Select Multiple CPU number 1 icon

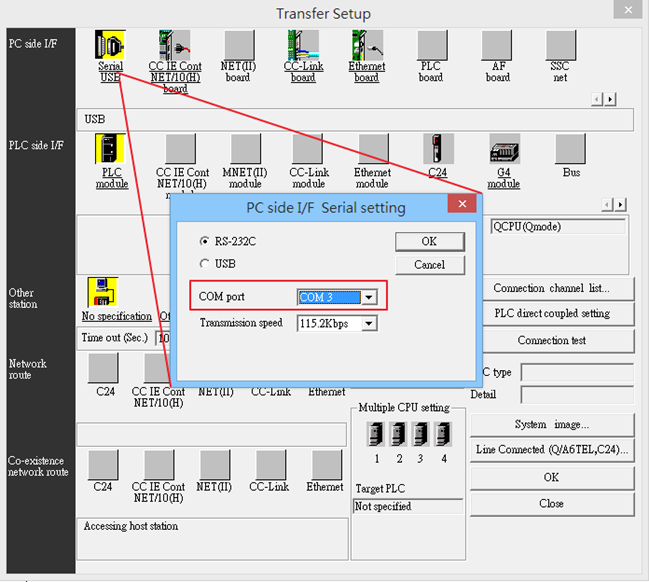coord(376,434)
